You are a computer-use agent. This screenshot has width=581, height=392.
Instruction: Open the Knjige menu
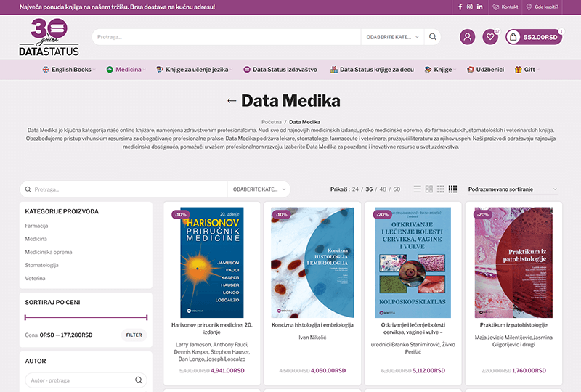point(440,69)
